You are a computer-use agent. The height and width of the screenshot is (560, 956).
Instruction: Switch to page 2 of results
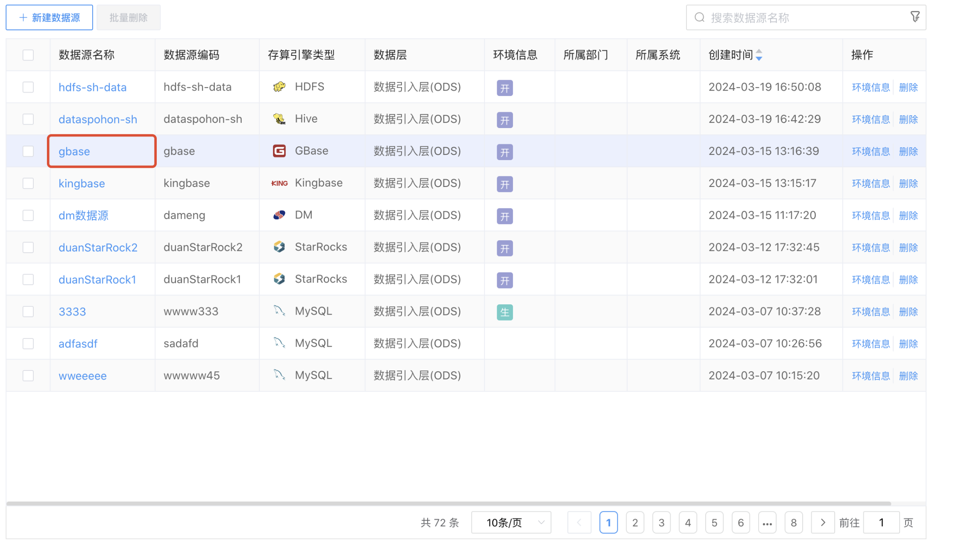(635, 522)
